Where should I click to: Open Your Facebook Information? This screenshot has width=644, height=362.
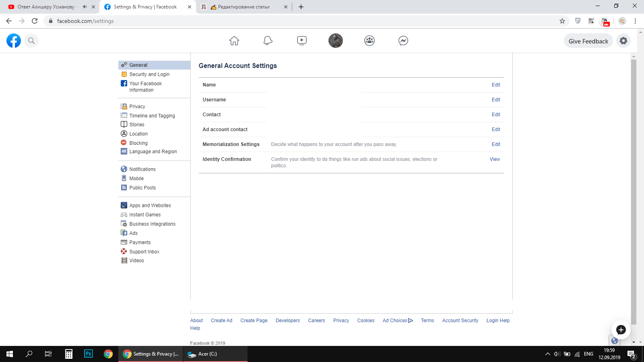(145, 87)
